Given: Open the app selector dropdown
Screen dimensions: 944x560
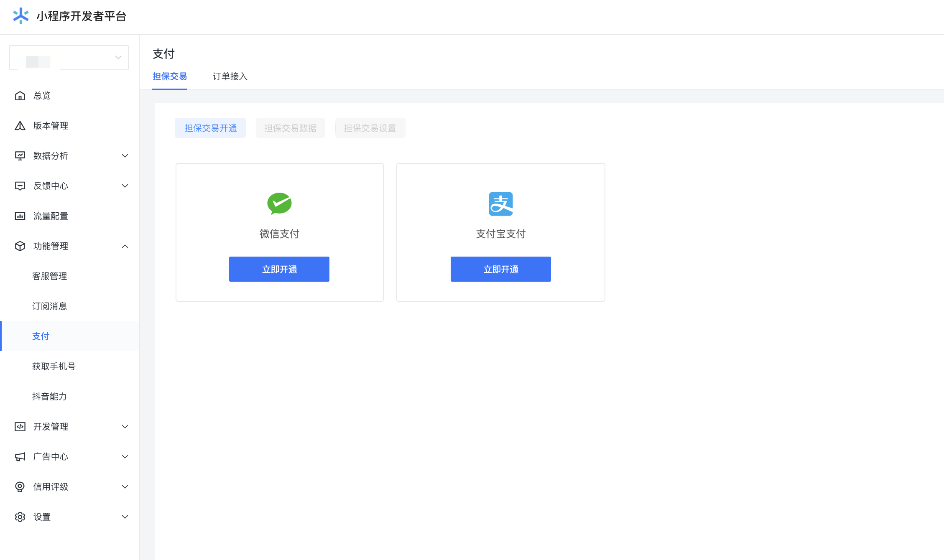Looking at the screenshot, I should pyautogui.click(x=69, y=58).
